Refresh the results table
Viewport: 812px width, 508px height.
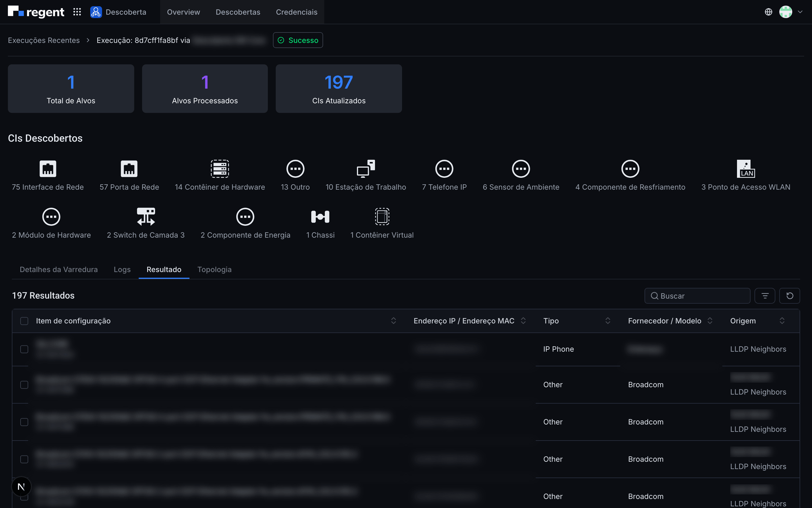pyautogui.click(x=789, y=296)
